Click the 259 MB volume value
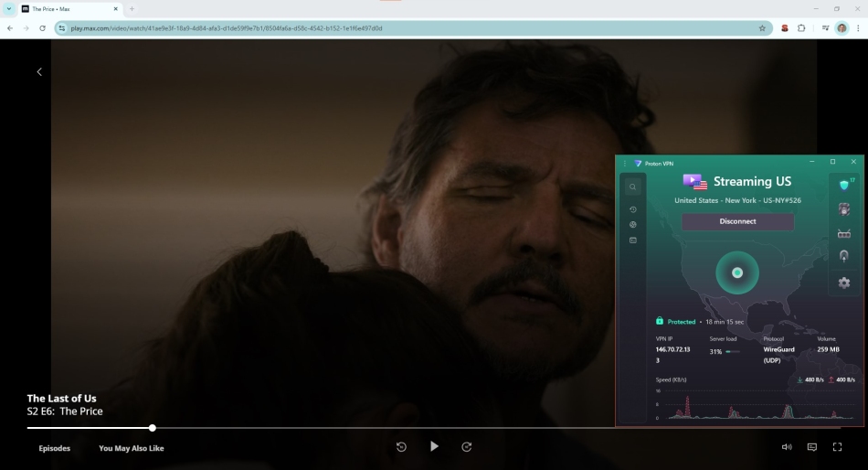 pos(828,349)
